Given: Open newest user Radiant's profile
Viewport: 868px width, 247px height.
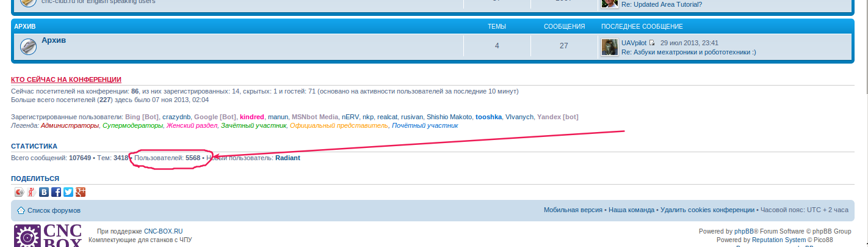Looking at the screenshot, I should click(288, 158).
